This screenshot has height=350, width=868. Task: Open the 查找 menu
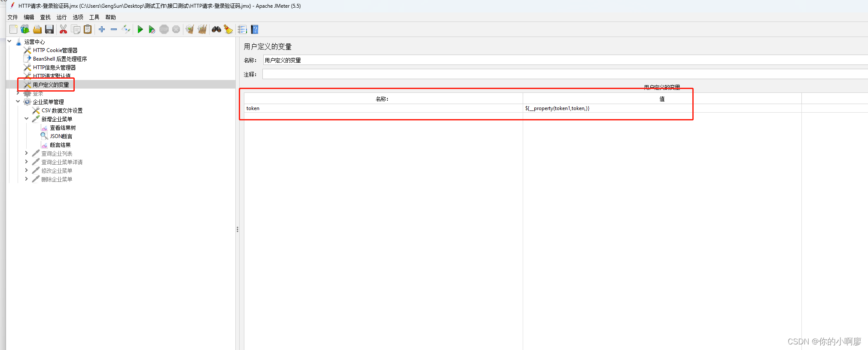click(45, 17)
